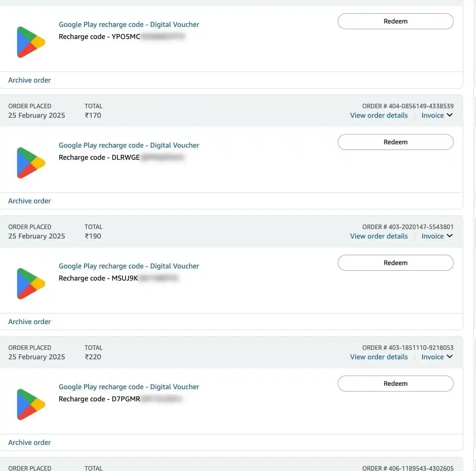View order details for order 403-1851110-9218053
The height and width of the screenshot is (471, 476).
pos(379,357)
